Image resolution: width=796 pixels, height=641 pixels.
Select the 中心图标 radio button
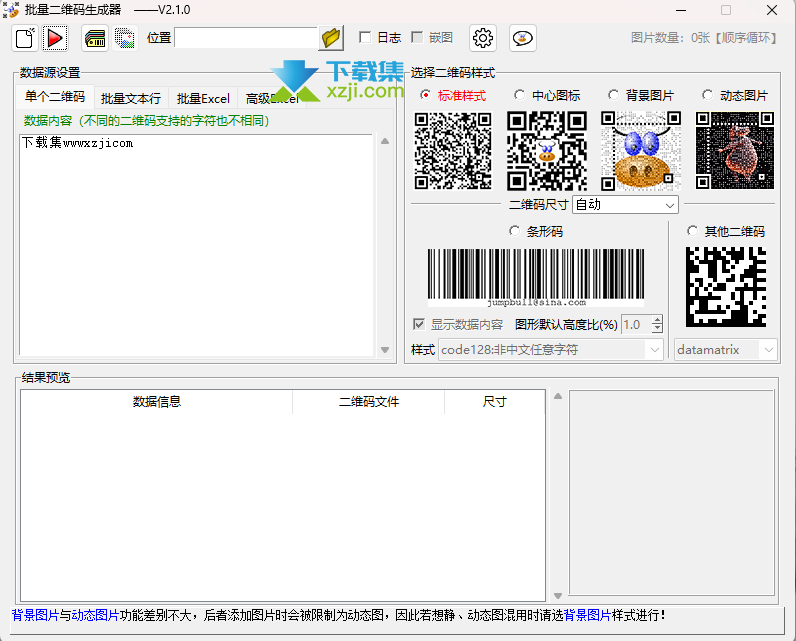[x=519, y=95]
